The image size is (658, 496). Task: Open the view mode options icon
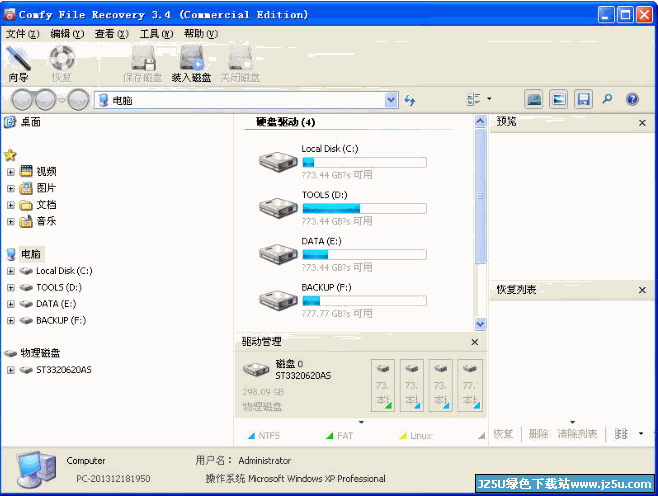point(473,99)
